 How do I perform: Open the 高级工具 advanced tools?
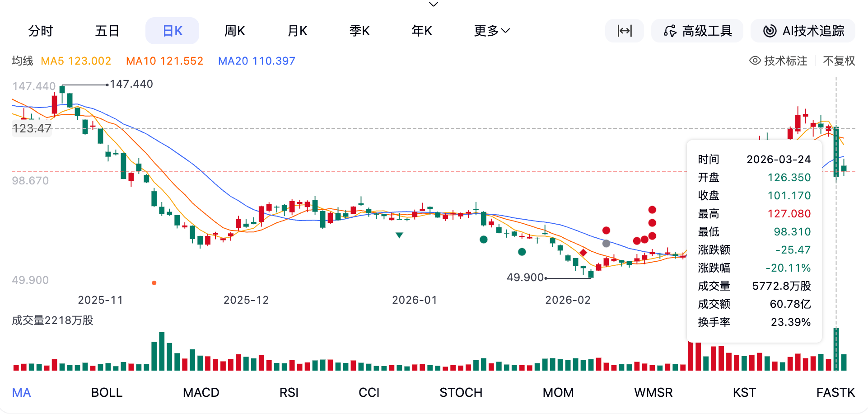tap(697, 31)
